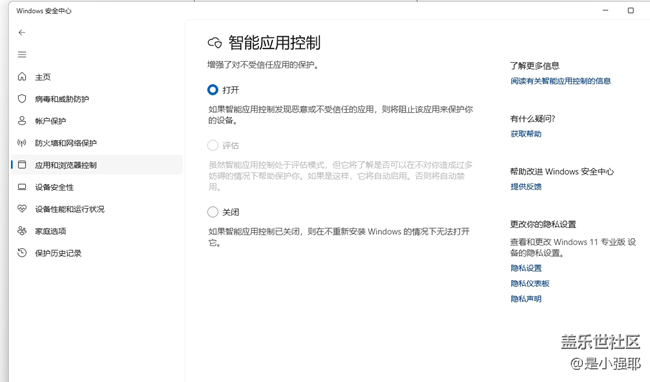650x382 pixels.
Task: Select the 评估 radio button
Action: pos(213,145)
